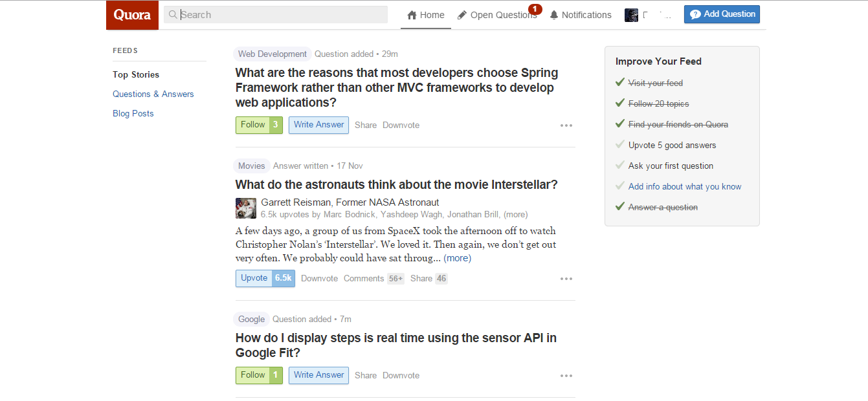This screenshot has width=868, height=401.
Task: Follow the Google Fit sensor API question
Action: click(252, 375)
